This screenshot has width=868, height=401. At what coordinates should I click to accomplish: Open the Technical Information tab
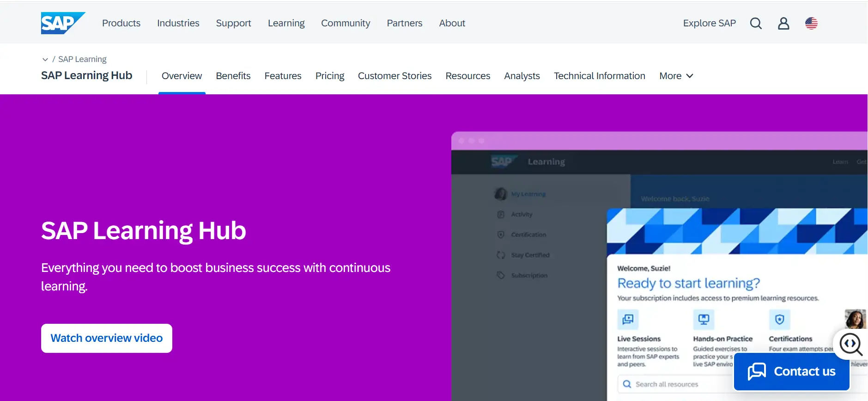click(600, 76)
